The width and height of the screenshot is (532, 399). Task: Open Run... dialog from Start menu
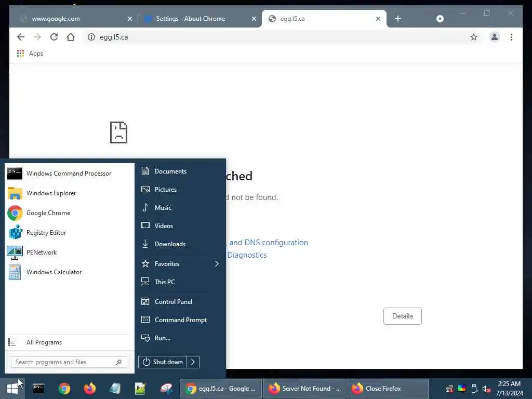tap(180, 338)
